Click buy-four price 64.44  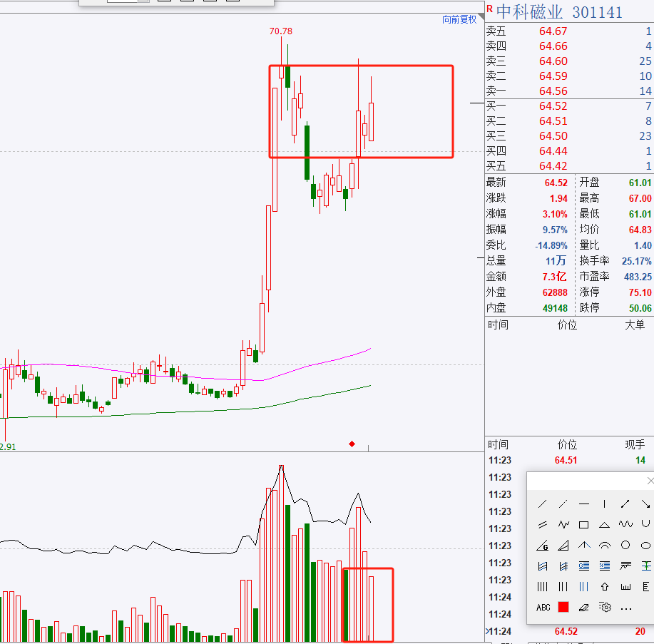pos(553,151)
